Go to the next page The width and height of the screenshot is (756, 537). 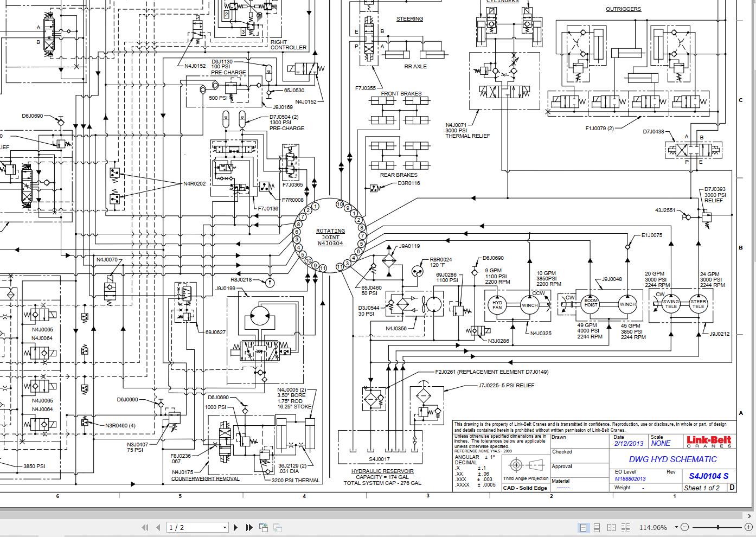click(x=235, y=527)
